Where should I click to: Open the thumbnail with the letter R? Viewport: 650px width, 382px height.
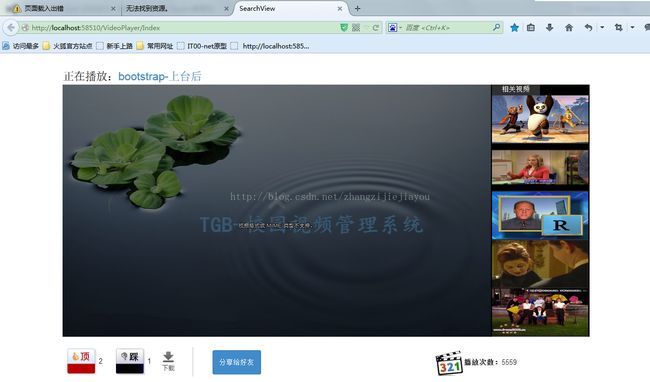pyautogui.click(x=540, y=215)
